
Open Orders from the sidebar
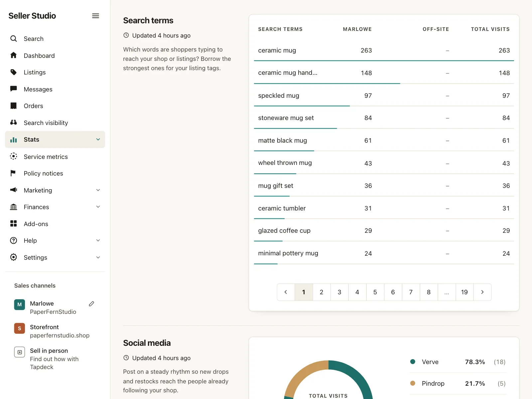tap(55, 106)
